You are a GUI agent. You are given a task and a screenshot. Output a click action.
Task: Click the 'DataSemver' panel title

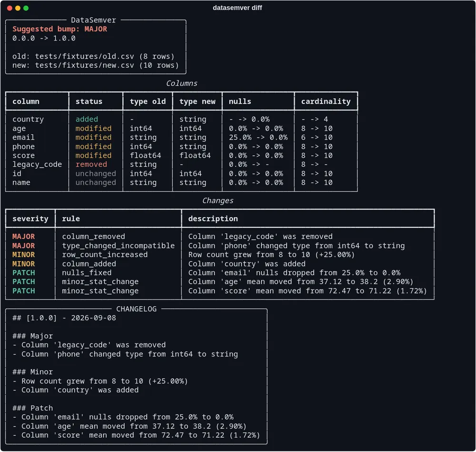click(93, 20)
